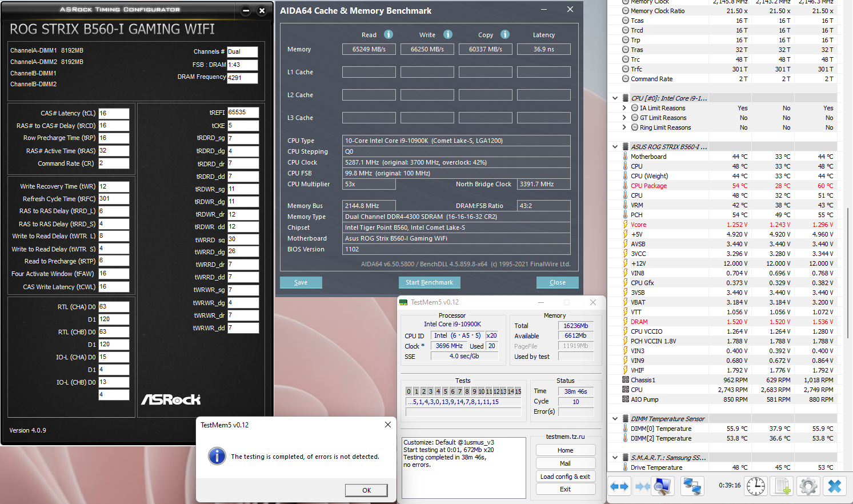Image resolution: width=853 pixels, height=504 pixels.
Task: Start logging with the spreadsheet-plus icon
Action: tap(782, 486)
